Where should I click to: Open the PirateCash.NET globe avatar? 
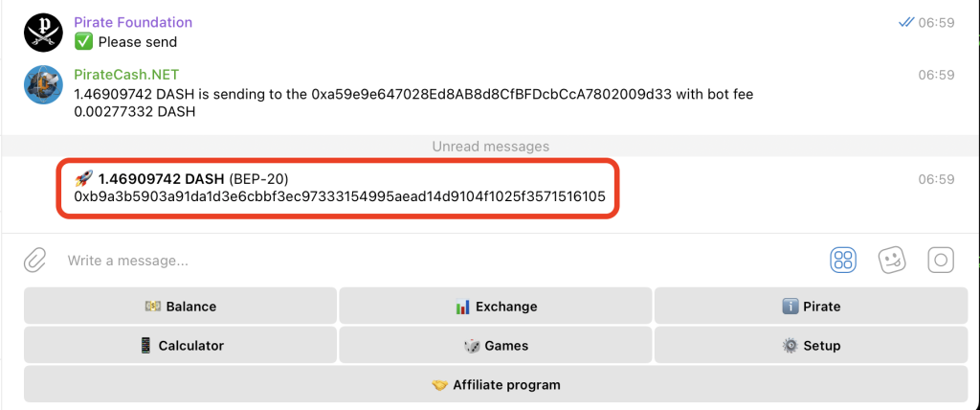coord(43,84)
